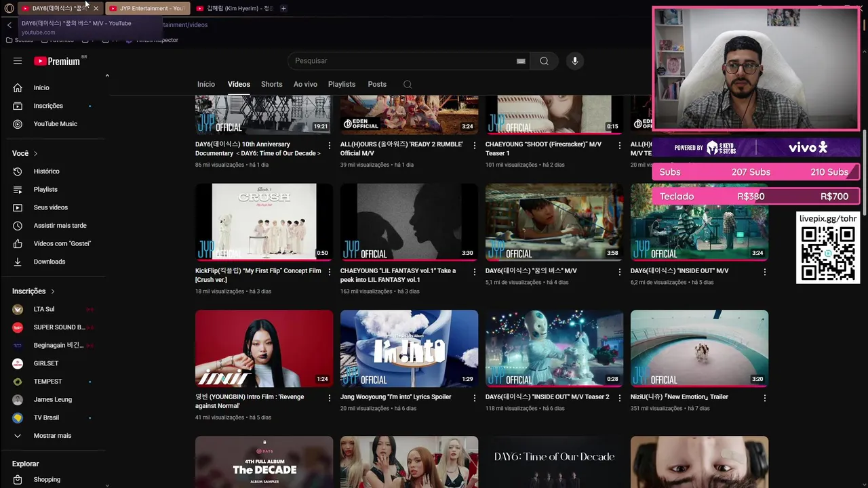Go back with the browser back arrow

pos(9,25)
